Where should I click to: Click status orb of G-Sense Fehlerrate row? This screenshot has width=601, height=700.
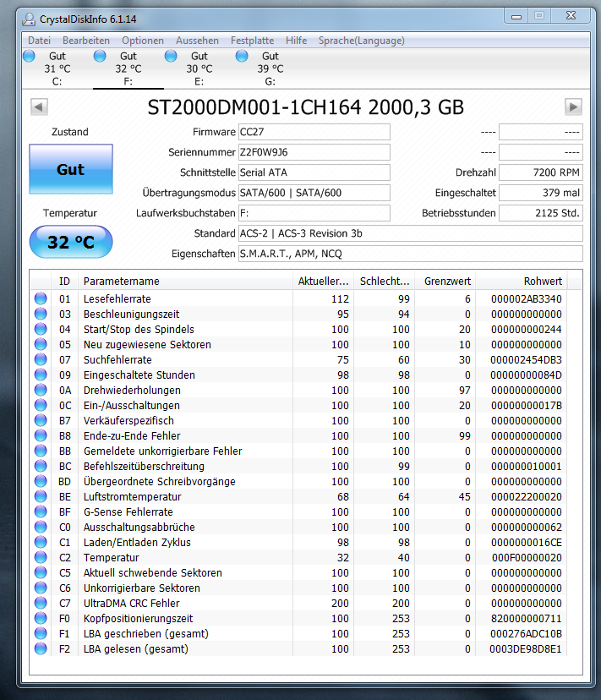tap(41, 511)
